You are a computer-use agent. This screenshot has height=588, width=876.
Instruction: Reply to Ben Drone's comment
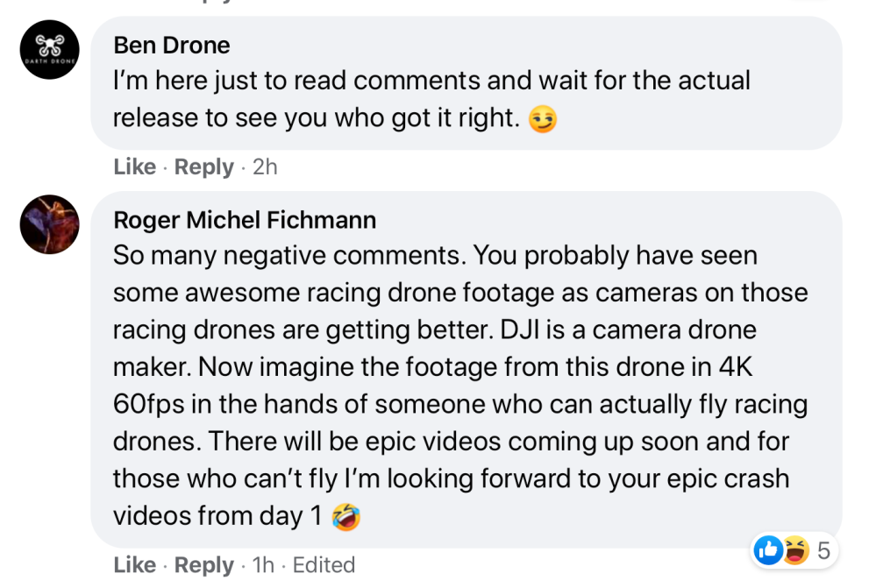coord(203,166)
